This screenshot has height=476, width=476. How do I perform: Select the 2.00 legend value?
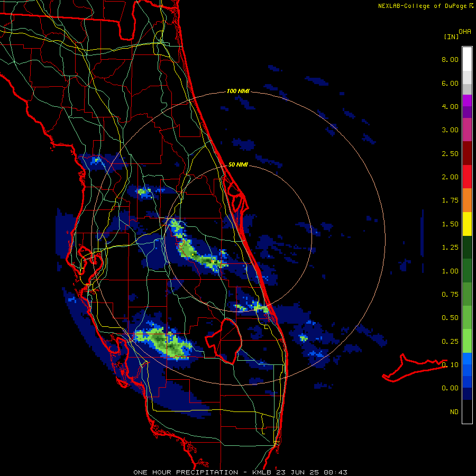click(x=450, y=177)
